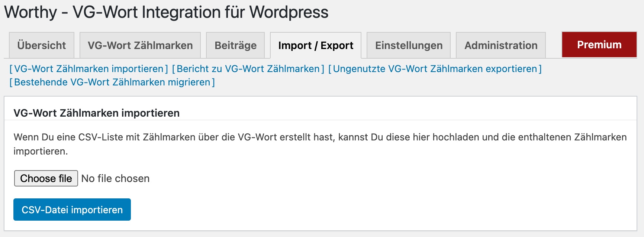Screen dimensions: 644x237
Task: Click the blue CSV-Datei importieren button
Action: 72,210
